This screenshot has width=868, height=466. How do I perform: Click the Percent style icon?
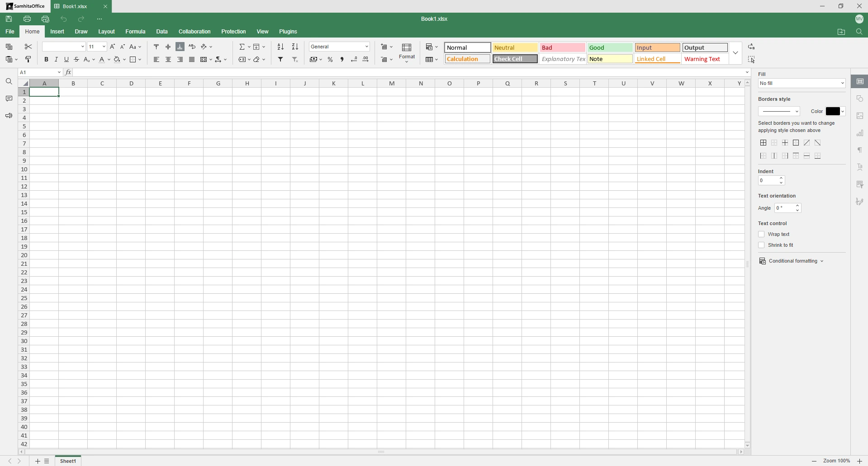[330, 59]
